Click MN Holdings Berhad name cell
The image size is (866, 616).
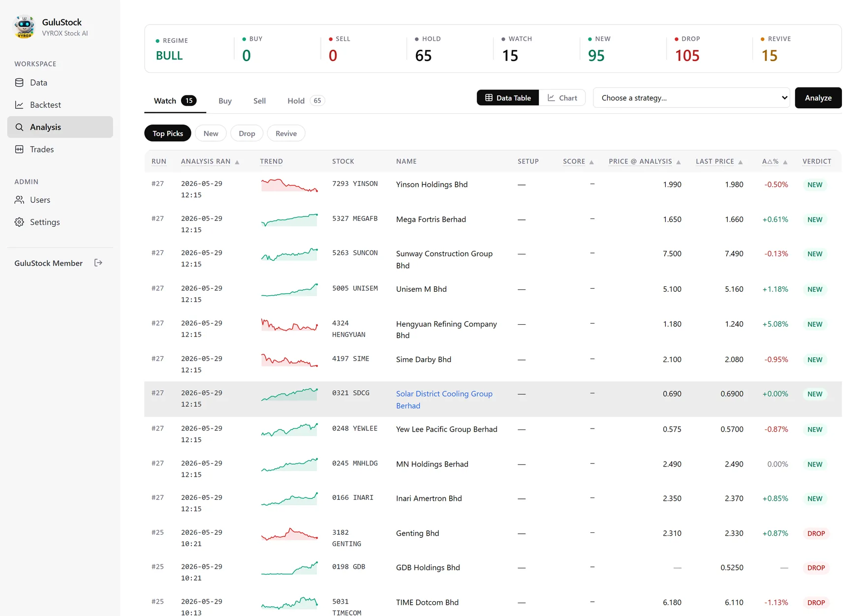[432, 464]
